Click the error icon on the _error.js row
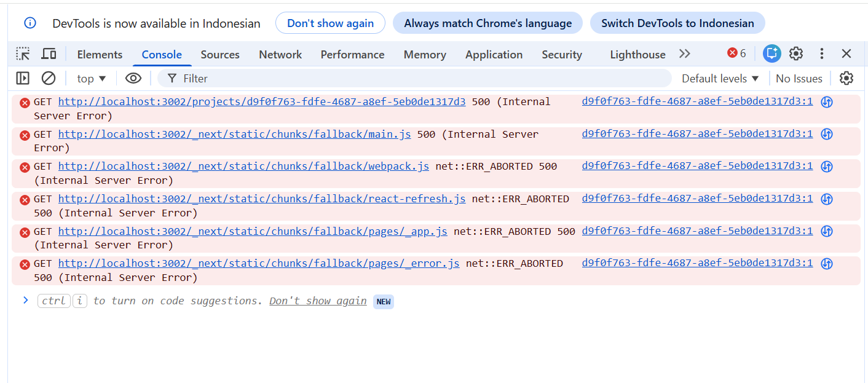Viewport: 868px width, 383px height. click(x=25, y=264)
